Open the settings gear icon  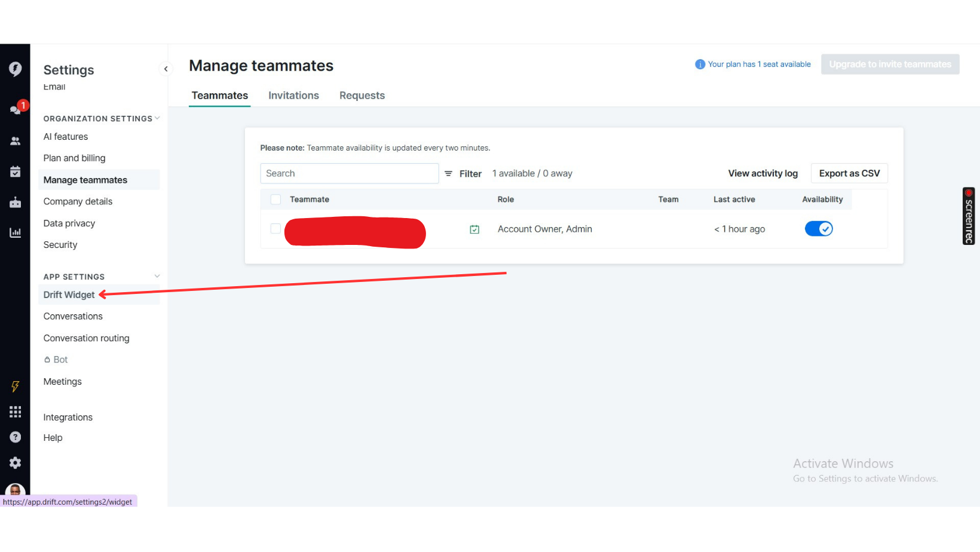16,463
